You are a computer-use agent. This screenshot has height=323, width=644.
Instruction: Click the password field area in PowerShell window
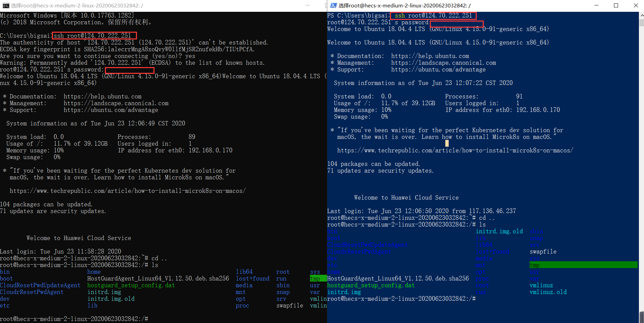tap(457, 24)
